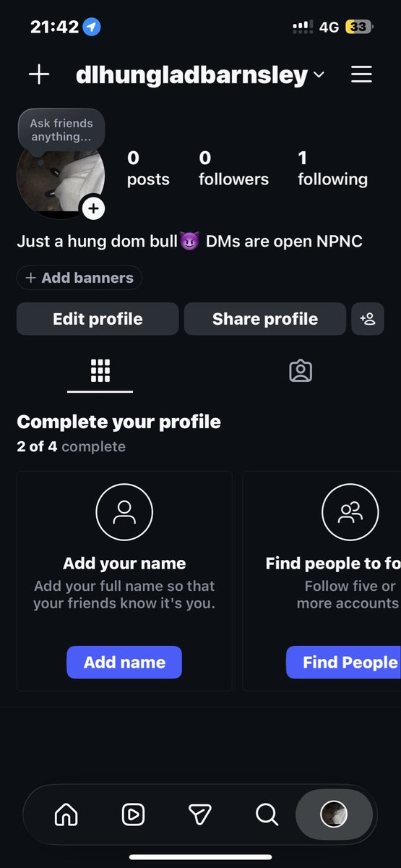Click the Add name button
Image resolution: width=401 pixels, height=868 pixels.
pos(124,662)
